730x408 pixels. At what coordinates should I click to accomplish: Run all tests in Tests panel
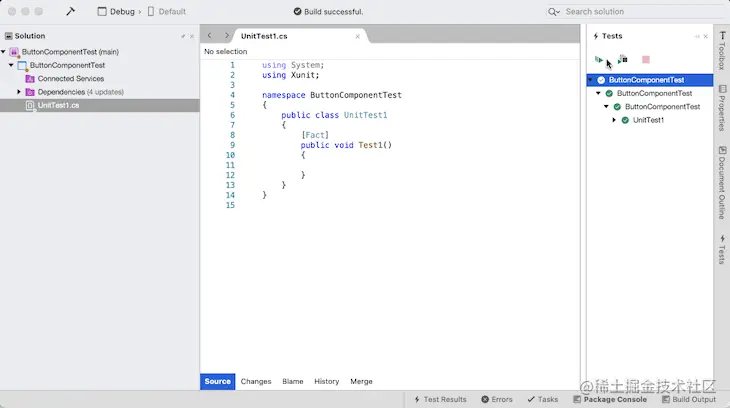[599, 60]
